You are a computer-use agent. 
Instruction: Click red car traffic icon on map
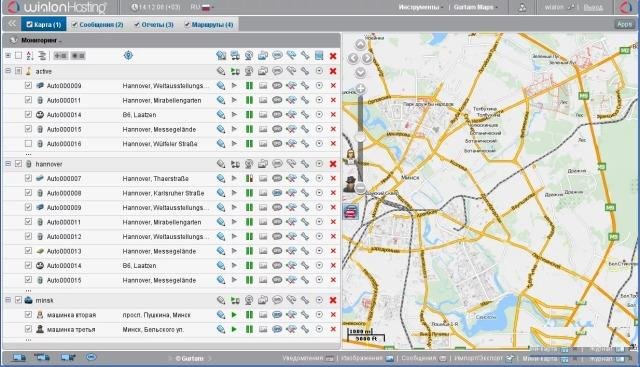click(350, 212)
